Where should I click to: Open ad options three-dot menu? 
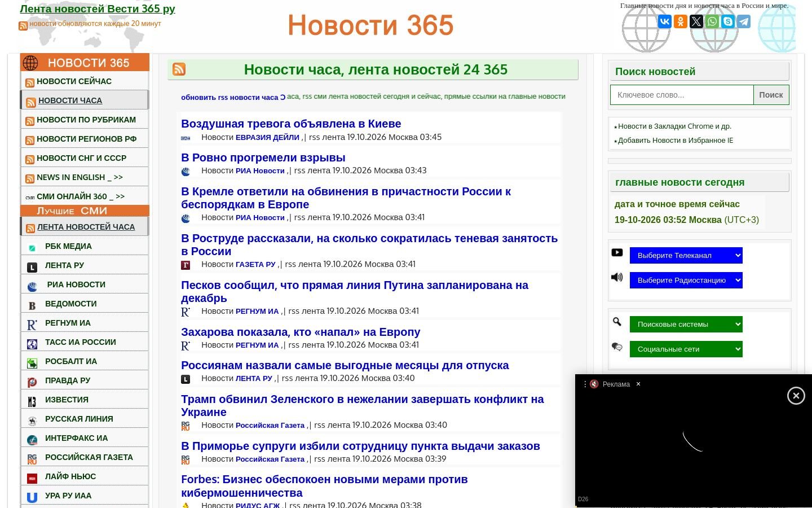coord(585,384)
